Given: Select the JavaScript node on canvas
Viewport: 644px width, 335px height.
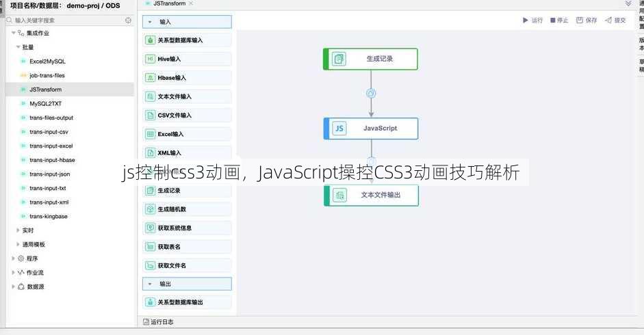Looking at the screenshot, I should [x=371, y=129].
